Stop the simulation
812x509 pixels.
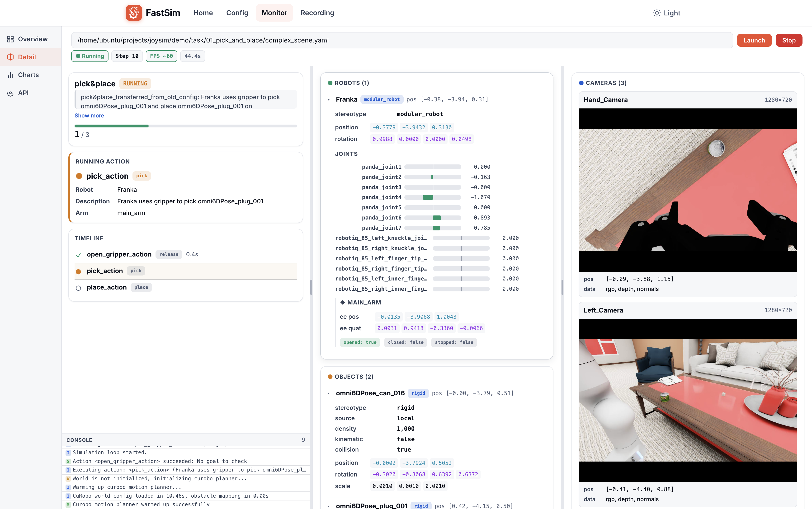[789, 40]
